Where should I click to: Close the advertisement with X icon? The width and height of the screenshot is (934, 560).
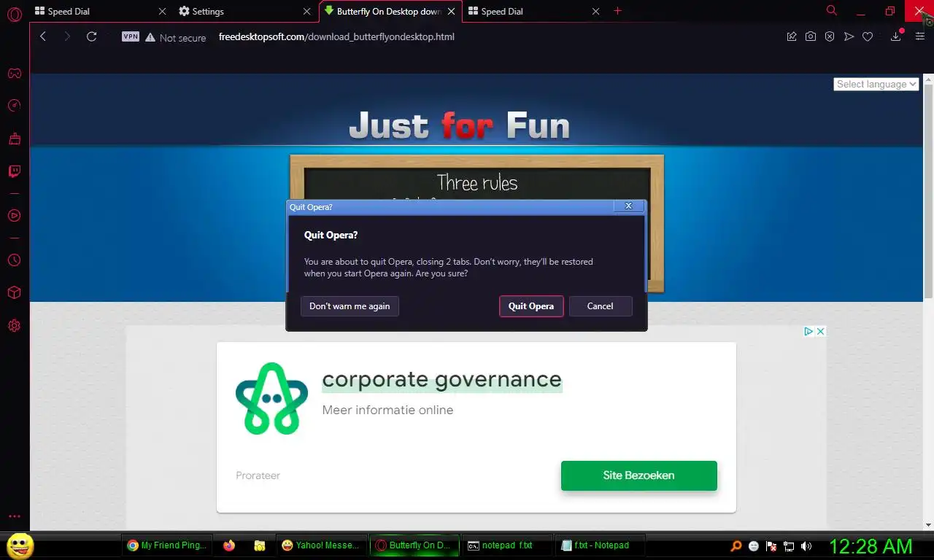pyautogui.click(x=820, y=331)
